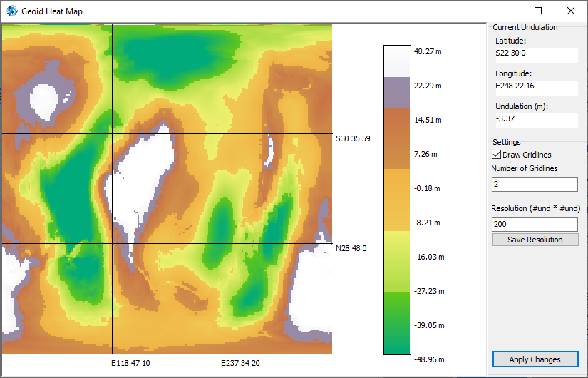Click the -16.03 m legend label
This screenshot has height=378, width=588.
(x=429, y=257)
